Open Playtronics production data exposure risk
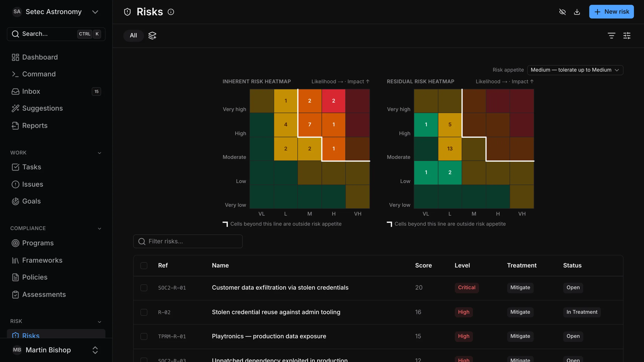 269,336
